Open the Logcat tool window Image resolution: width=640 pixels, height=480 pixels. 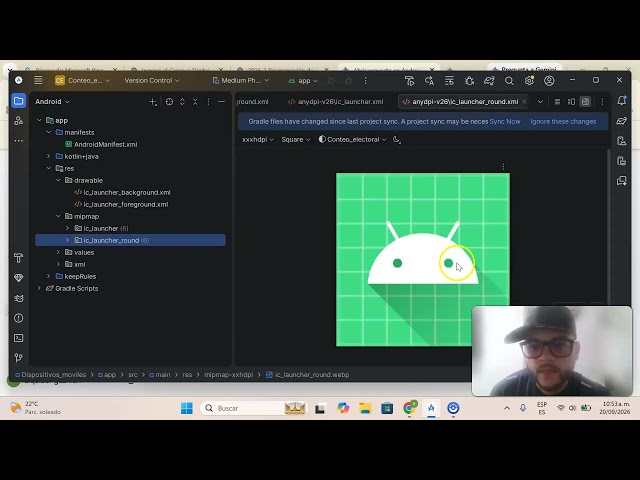coord(18,298)
